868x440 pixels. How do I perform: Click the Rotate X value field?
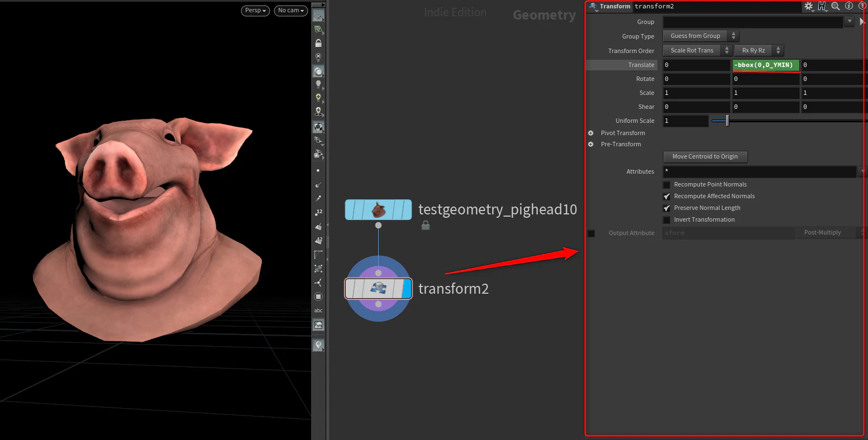(697, 79)
